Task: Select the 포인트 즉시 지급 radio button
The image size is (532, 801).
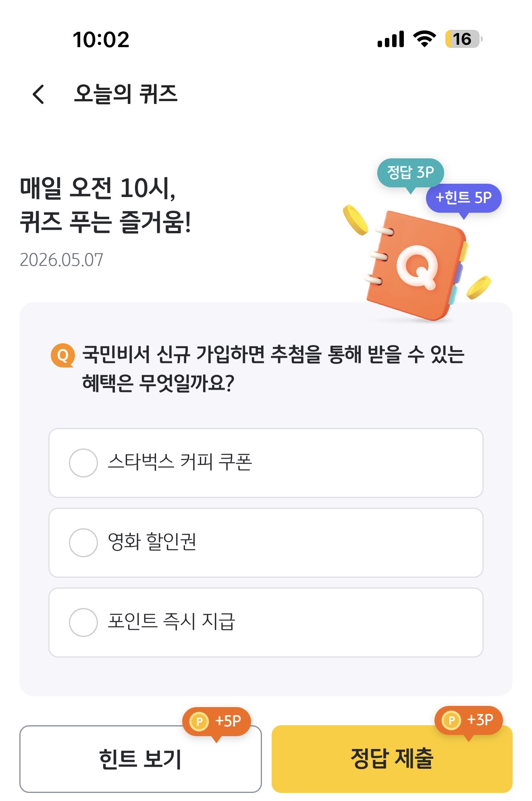Action: pyautogui.click(x=83, y=623)
